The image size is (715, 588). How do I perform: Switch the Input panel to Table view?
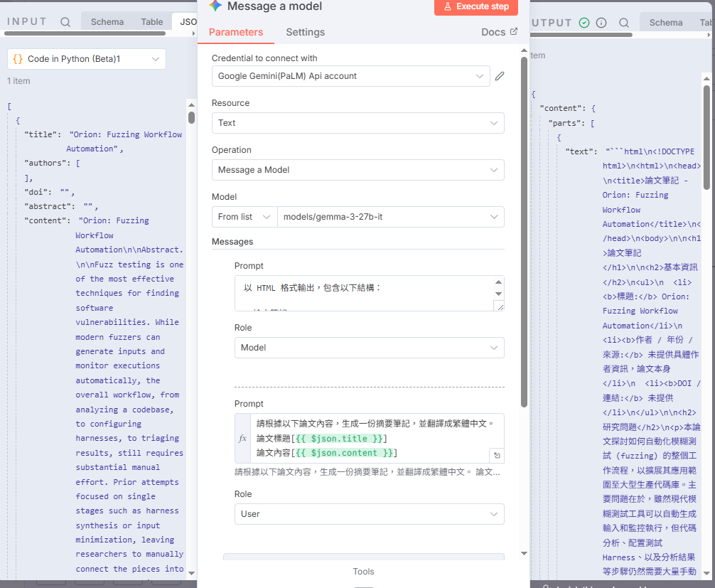[x=152, y=22]
